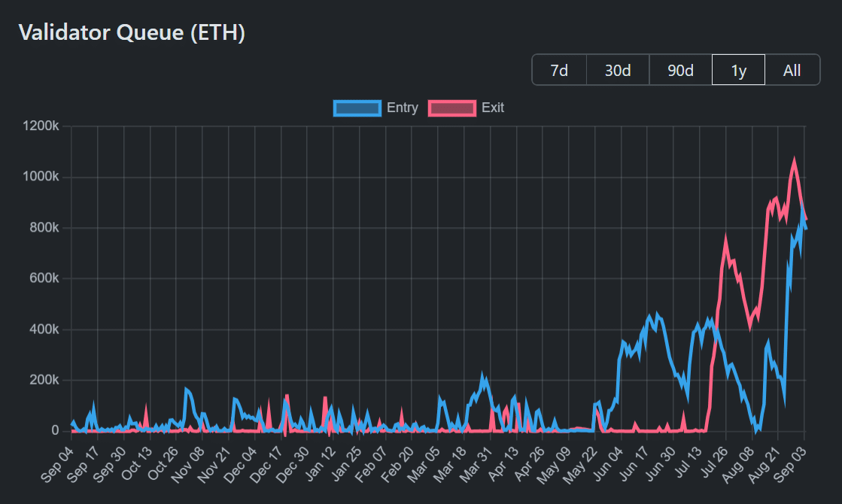Choose the 1y range button
Viewport: 842px width, 504px height.
738,70
